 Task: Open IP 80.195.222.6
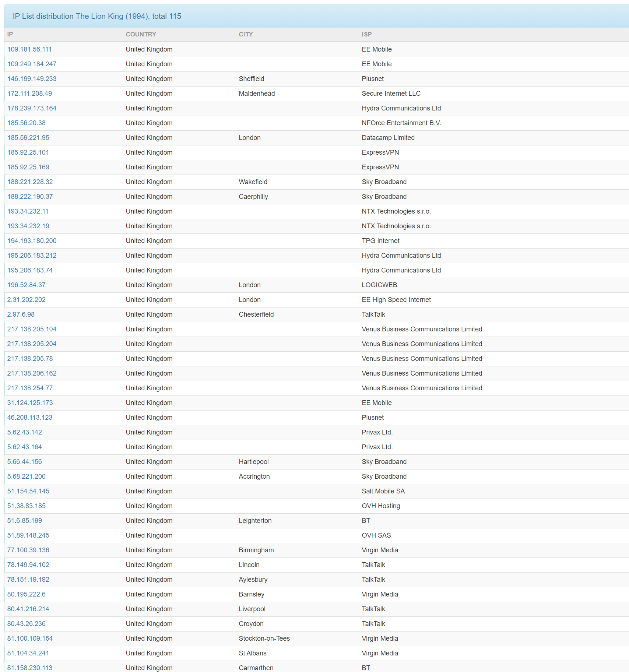click(27, 594)
